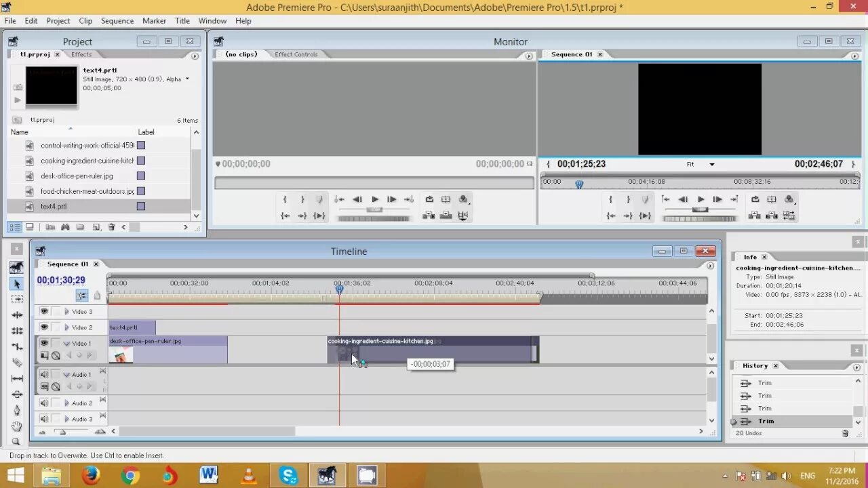The image size is (868, 488).
Task: Collapse the Video 1 track
Action: (66, 344)
